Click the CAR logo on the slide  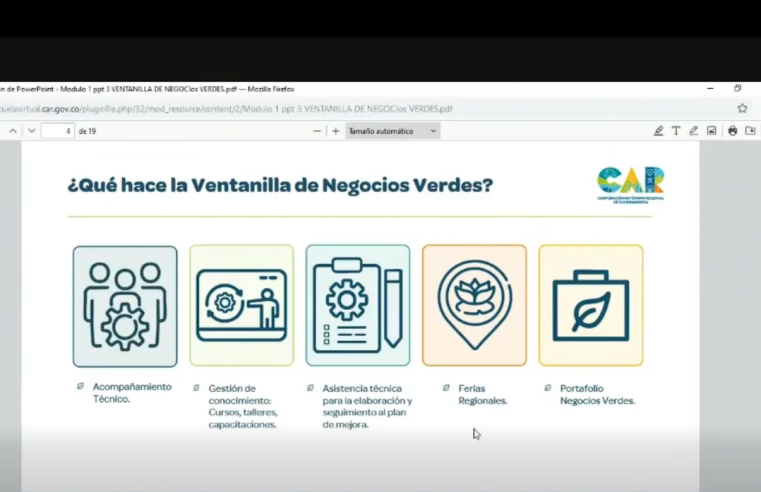coord(630,185)
